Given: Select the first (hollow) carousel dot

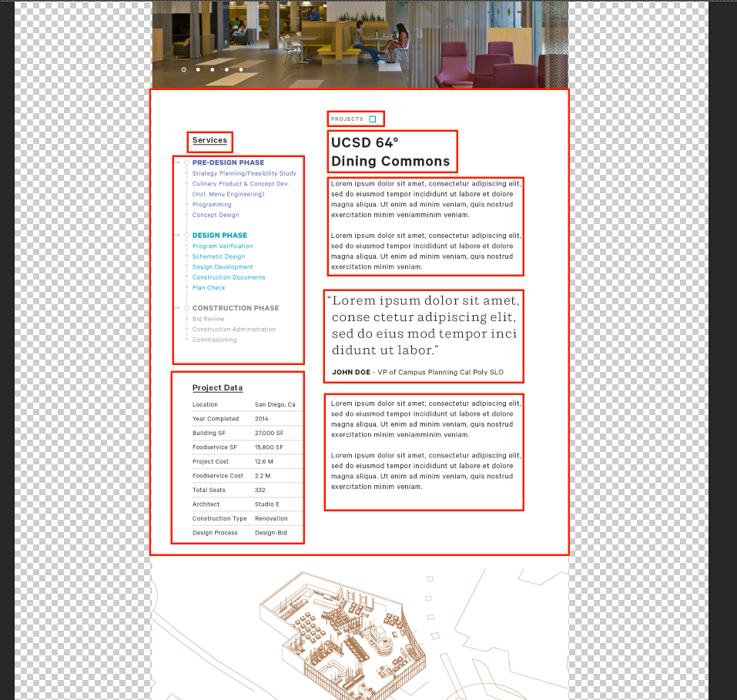Looking at the screenshot, I should pos(183,69).
